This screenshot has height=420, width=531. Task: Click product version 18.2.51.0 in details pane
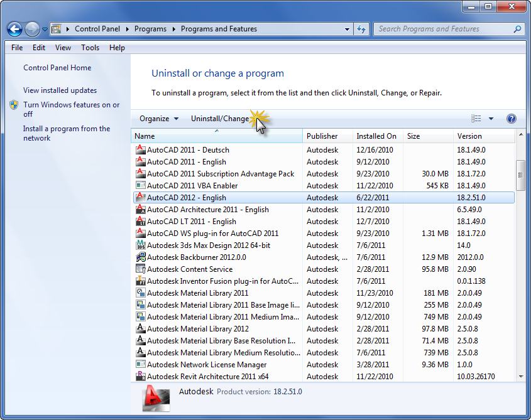click(288, 392)
